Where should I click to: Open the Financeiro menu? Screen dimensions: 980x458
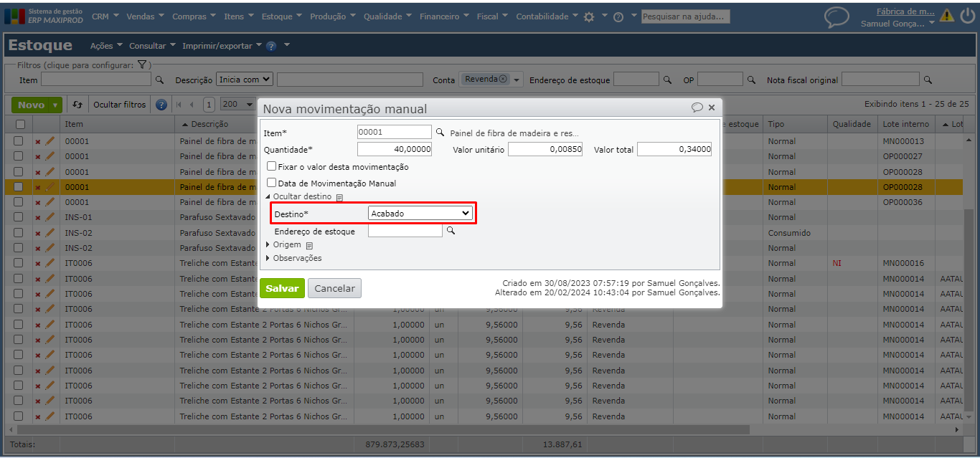[x=445, y=16]
